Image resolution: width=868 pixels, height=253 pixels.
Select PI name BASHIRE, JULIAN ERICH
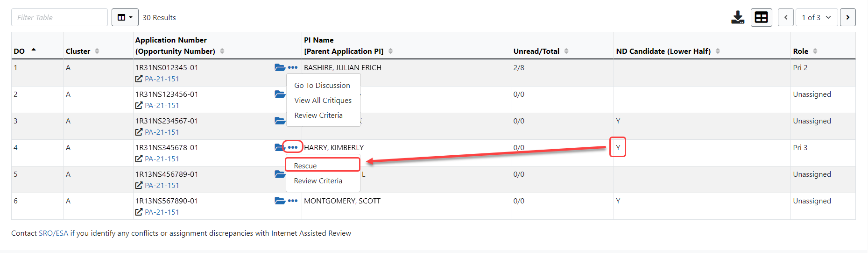tap(343, 67)
